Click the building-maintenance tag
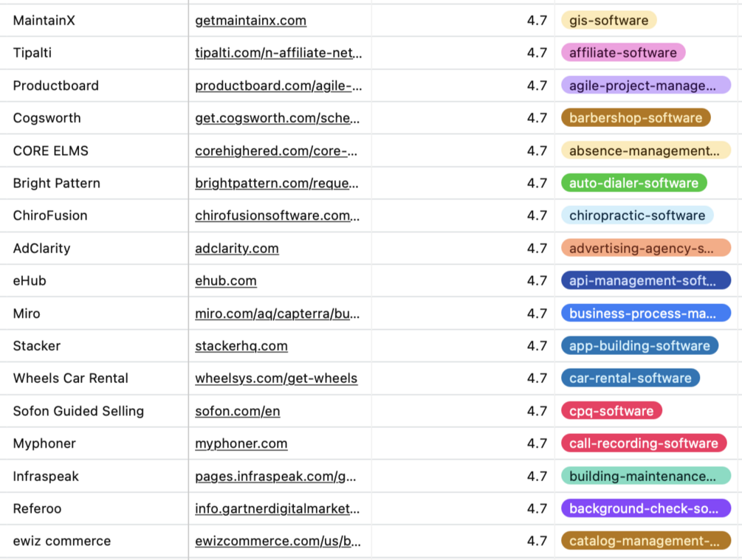This screenshot has height=560, width=742. point(646,477)
